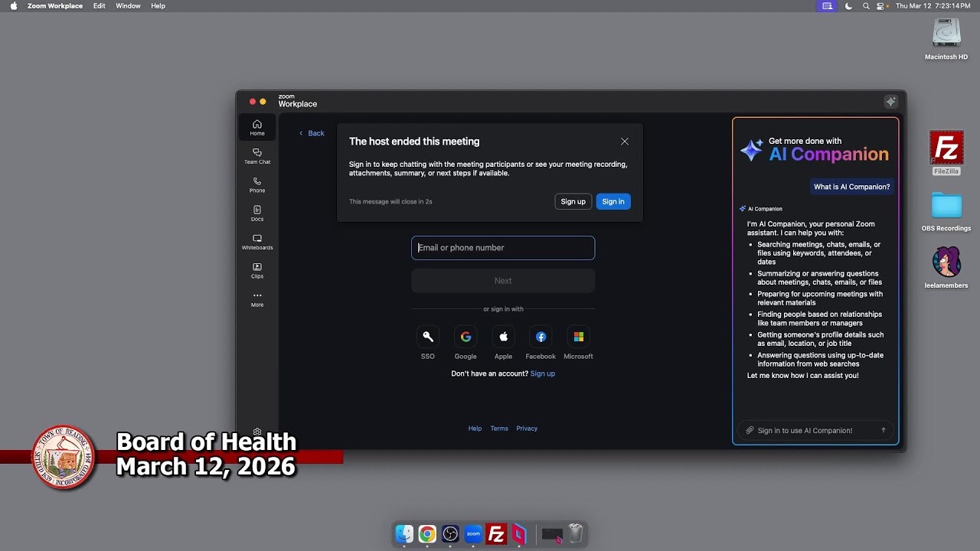This screenshot has height=551, width=980.
Task: Open the Window menu
Action: [x=128, y=6]
